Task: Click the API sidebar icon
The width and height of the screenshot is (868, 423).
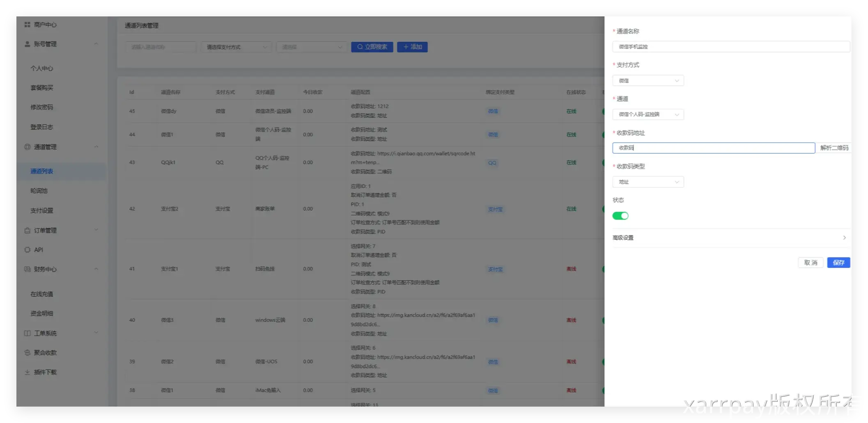Action: 27,250
